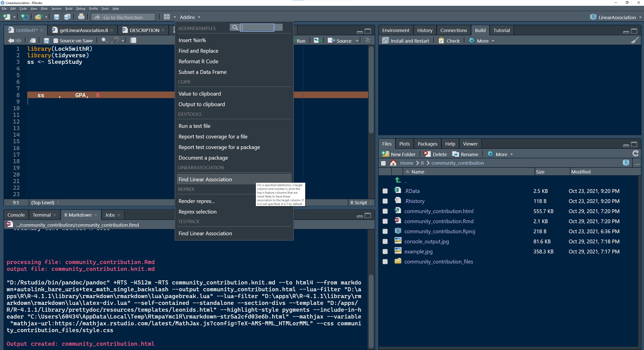Switch to the Environment tab
Screen dimensions: 644x350
click(x=396, y=30)
